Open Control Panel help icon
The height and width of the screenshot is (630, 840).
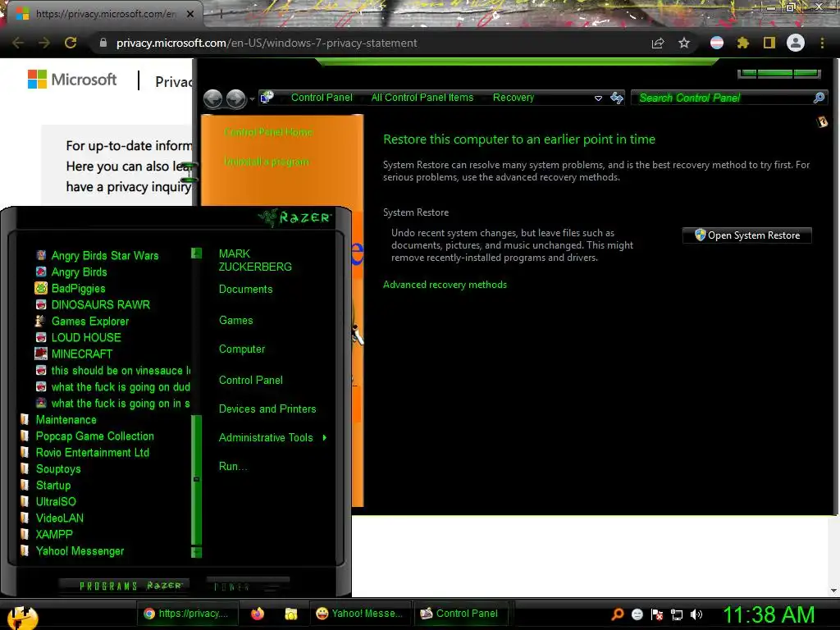pyautogui.click(x=822, y=122)
